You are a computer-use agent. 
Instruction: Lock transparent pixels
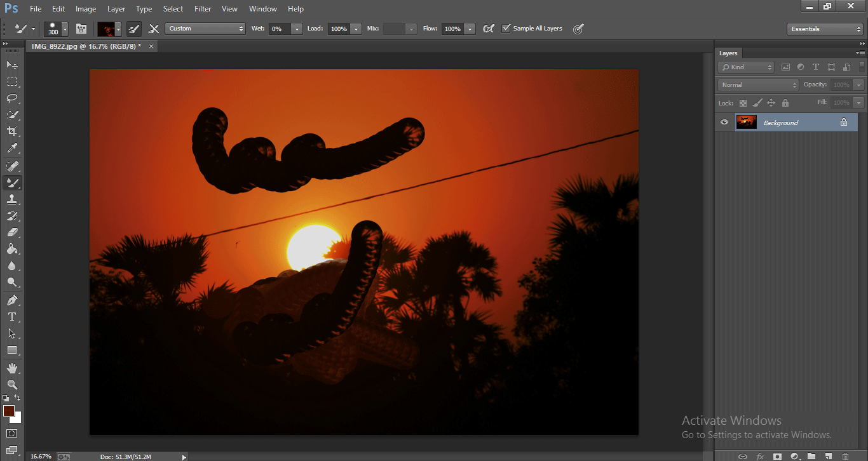[x=743, y=103]
